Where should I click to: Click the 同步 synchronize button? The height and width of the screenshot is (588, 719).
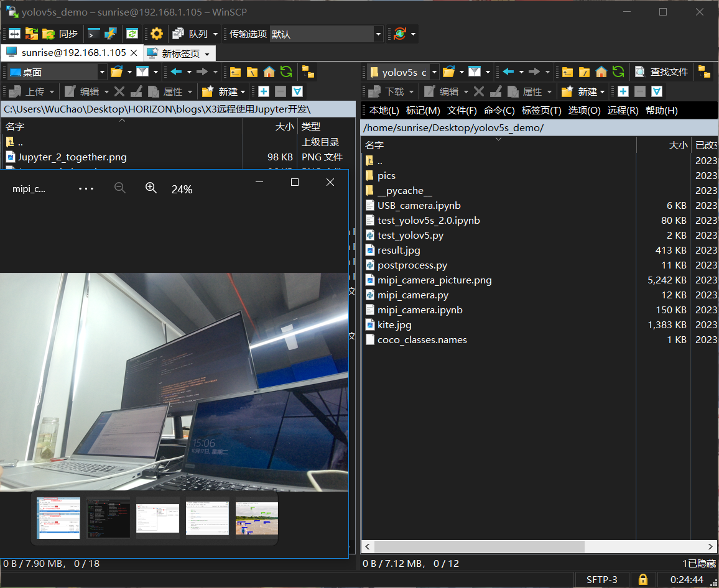point(62,34)
